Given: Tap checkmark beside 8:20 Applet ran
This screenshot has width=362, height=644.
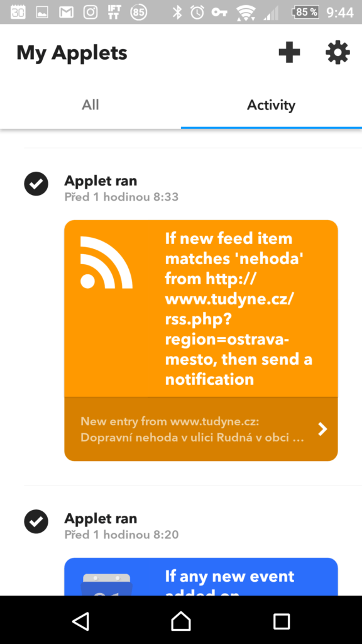Looking at the screenshot, I should point(36,521).
